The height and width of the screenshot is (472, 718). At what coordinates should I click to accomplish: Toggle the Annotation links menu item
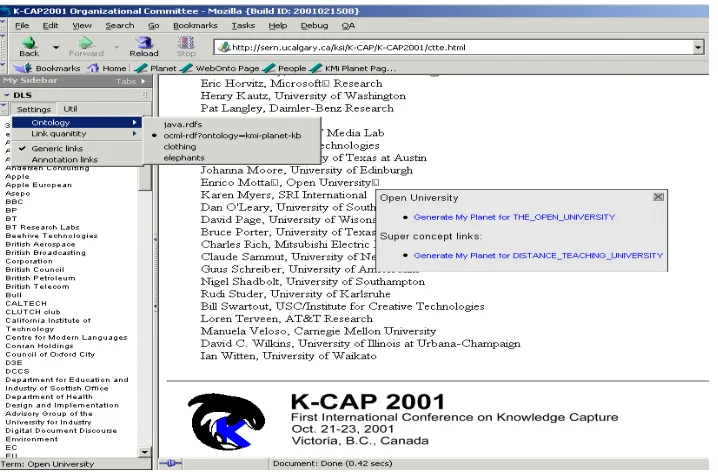[x=65, y=159]
